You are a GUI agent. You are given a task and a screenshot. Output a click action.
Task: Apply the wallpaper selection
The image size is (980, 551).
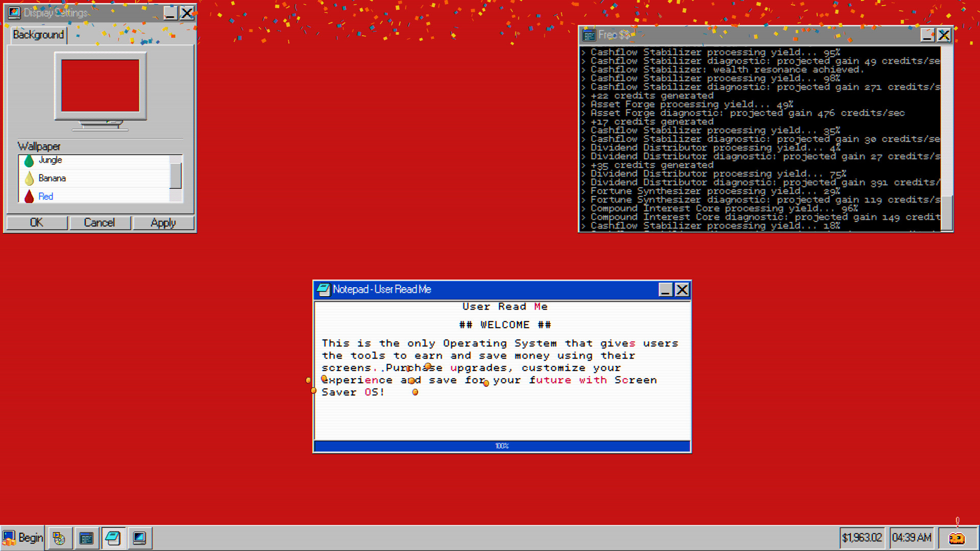[x=163, y=223]
